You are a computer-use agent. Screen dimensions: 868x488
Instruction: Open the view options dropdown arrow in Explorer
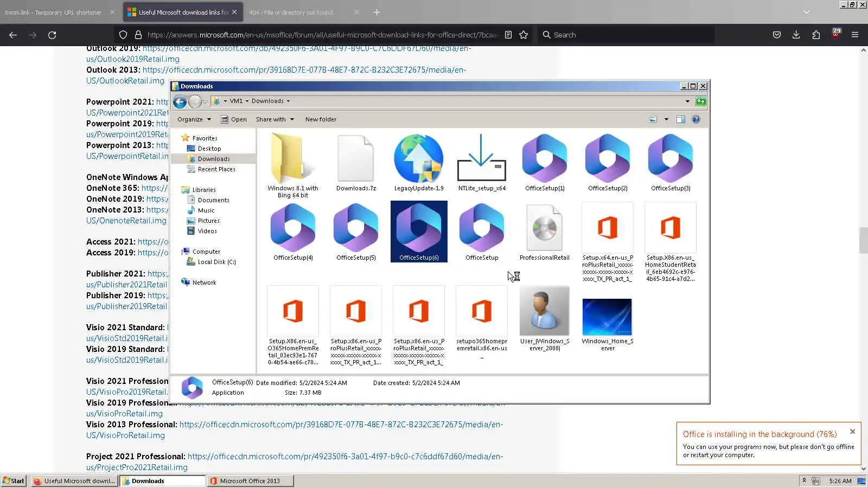point(666,119)
